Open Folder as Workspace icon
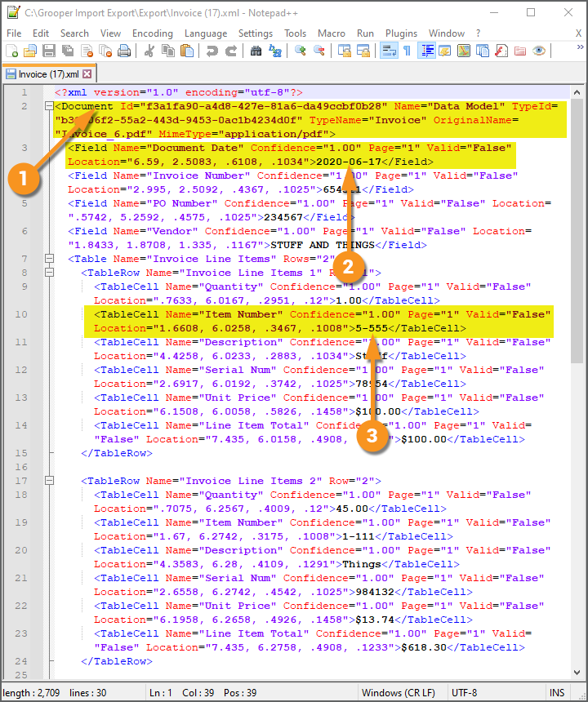Image resolution: width=588 pixels, height=702 pixels. 520,51
